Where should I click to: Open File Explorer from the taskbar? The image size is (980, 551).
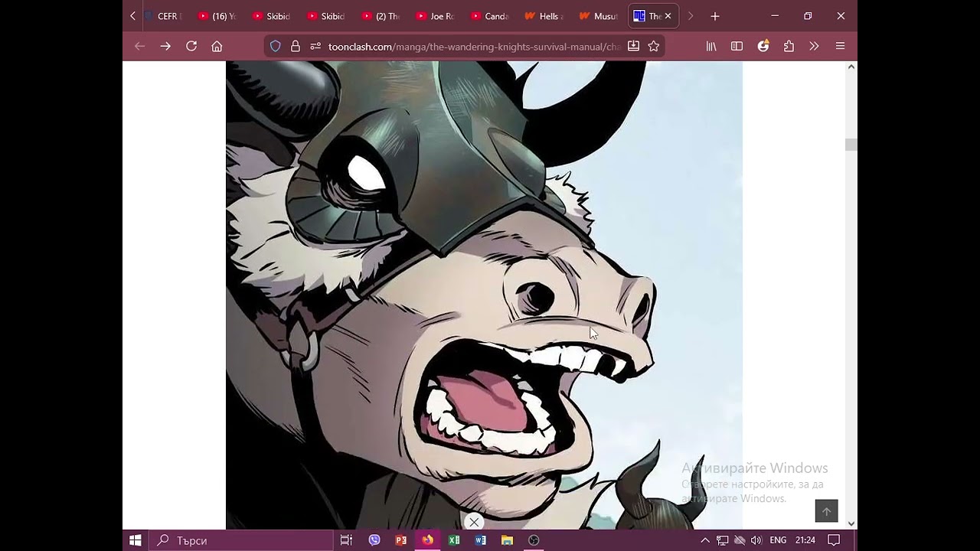click(x=507, y=540)
